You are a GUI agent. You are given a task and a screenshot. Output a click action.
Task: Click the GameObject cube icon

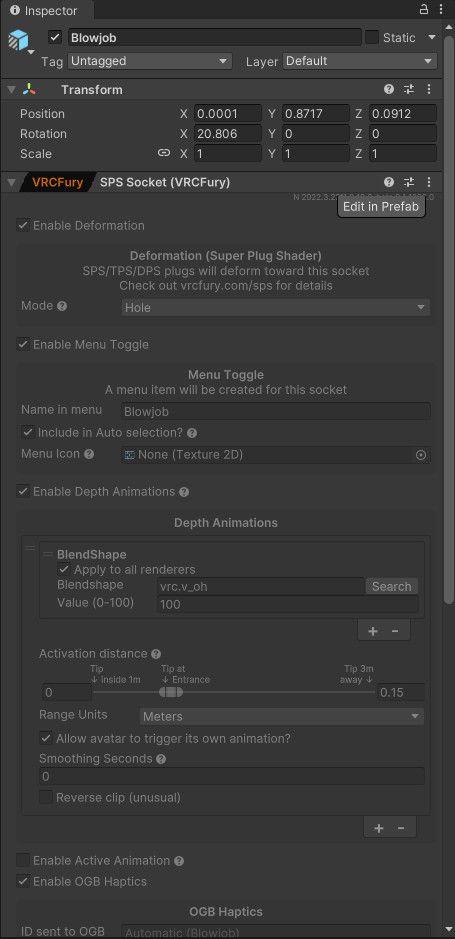click(19, 40)
